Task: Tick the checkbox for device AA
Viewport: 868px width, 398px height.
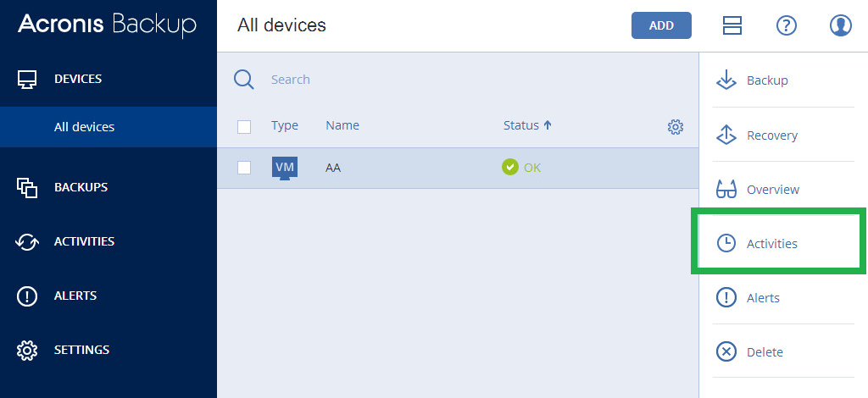Action: 244,168
